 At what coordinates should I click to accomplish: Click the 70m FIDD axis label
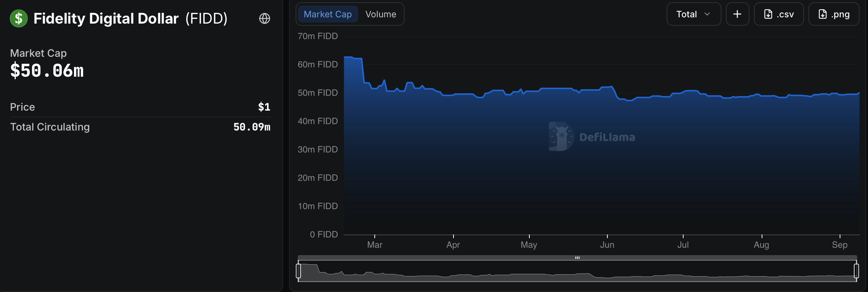(x=318, y=36)
